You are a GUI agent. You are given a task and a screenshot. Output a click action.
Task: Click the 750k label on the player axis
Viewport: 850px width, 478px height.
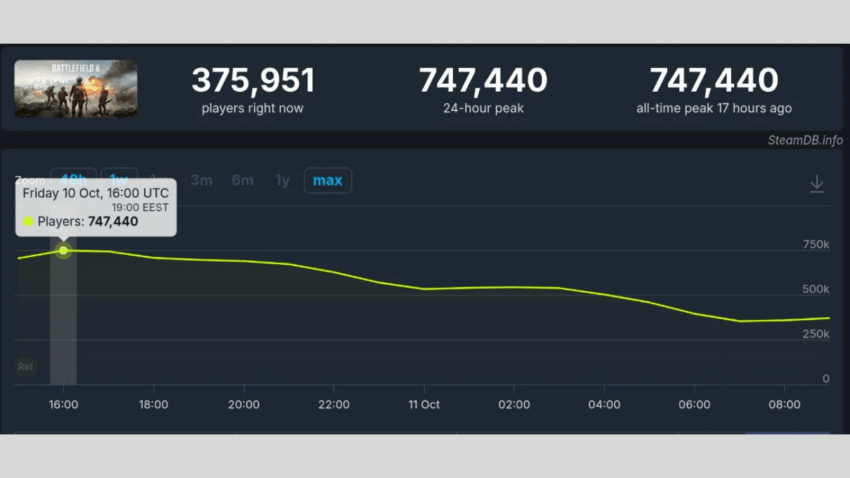816,245
